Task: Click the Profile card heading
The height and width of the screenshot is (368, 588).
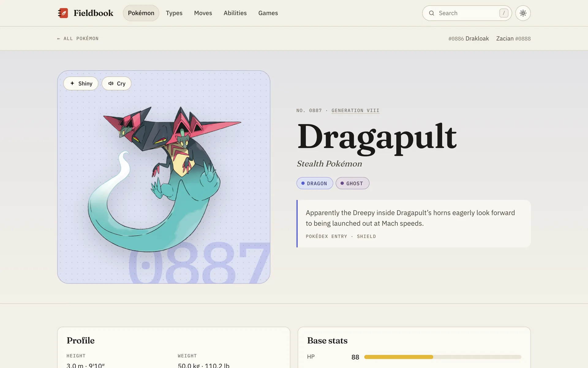Action: tap(81, 340)
